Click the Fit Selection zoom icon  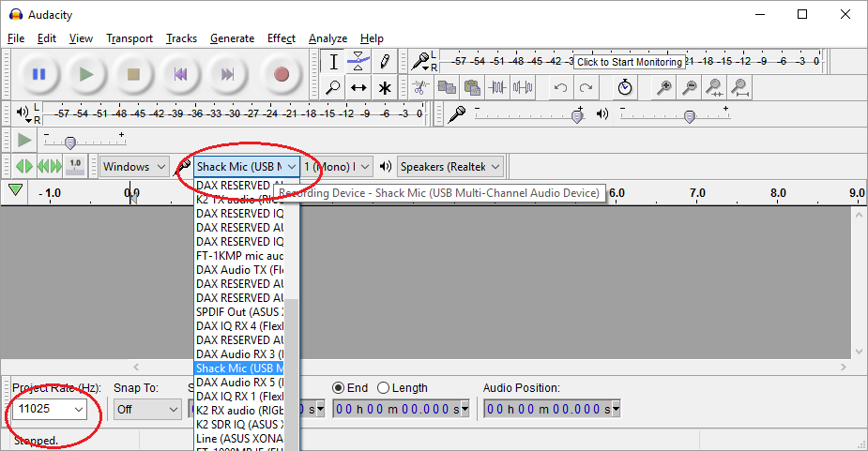point(715,87)
